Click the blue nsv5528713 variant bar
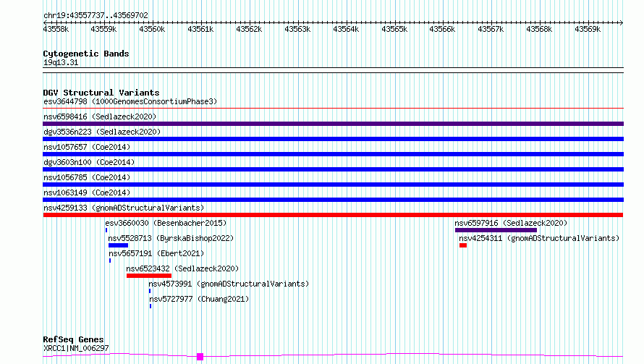This screenshot has height=364, width=644. coord(118,245)
